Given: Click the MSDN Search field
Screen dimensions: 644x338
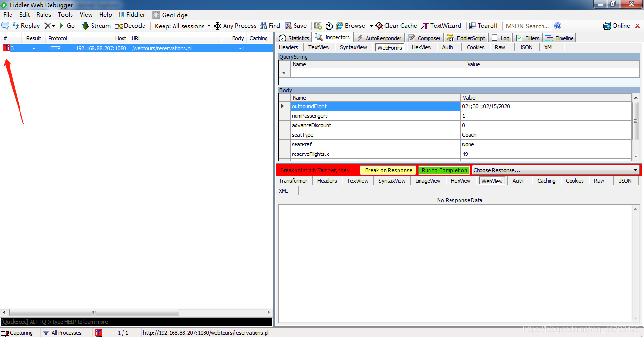Looking at the screenshot, I should pyautogui.click(x=528, y=26).
